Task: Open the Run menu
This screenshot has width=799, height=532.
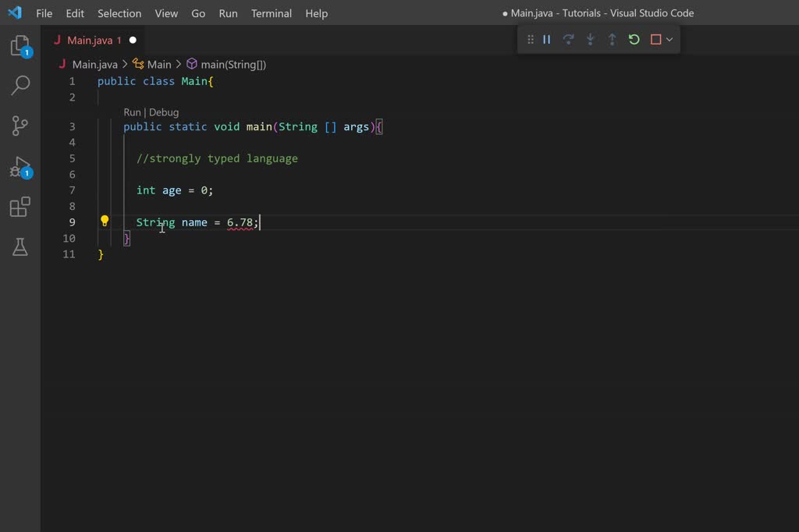Action: [228, 13]
